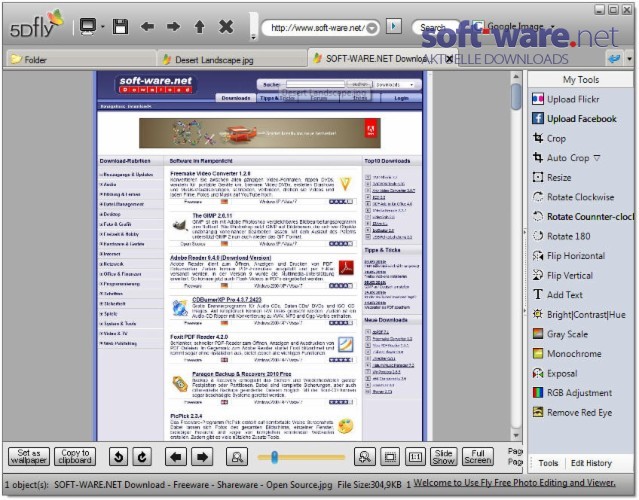Apply Rotate Clockwise
The width and height of the screenshot is (639, 500).
click(x=573, y=197)
